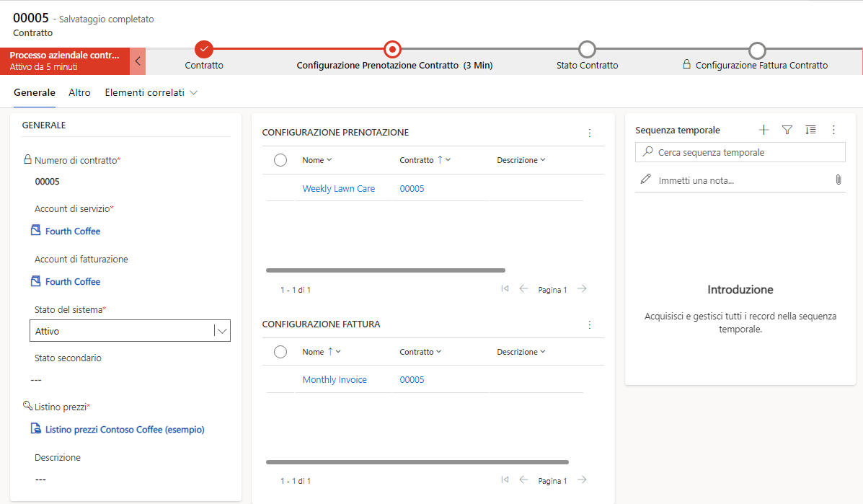Open more commands for Configurazione Prenotazione
This screenshot has width=863, height=504.
pyautogui.click(x=590, y=133)
